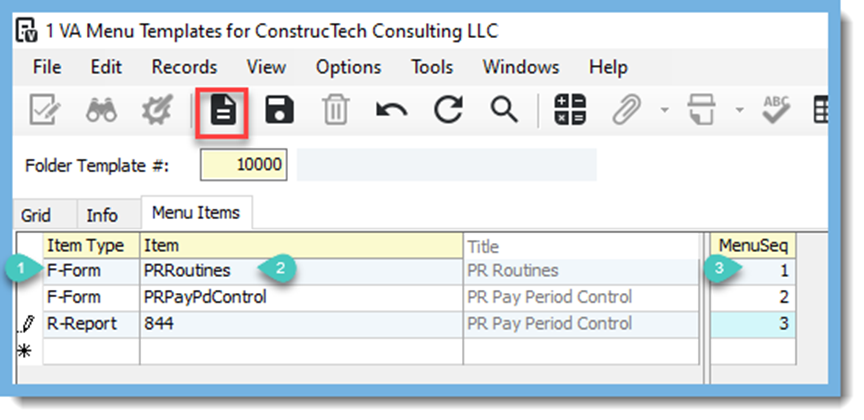
Task: Click the magnifying glass Search icon
Action: click(504, 110)
